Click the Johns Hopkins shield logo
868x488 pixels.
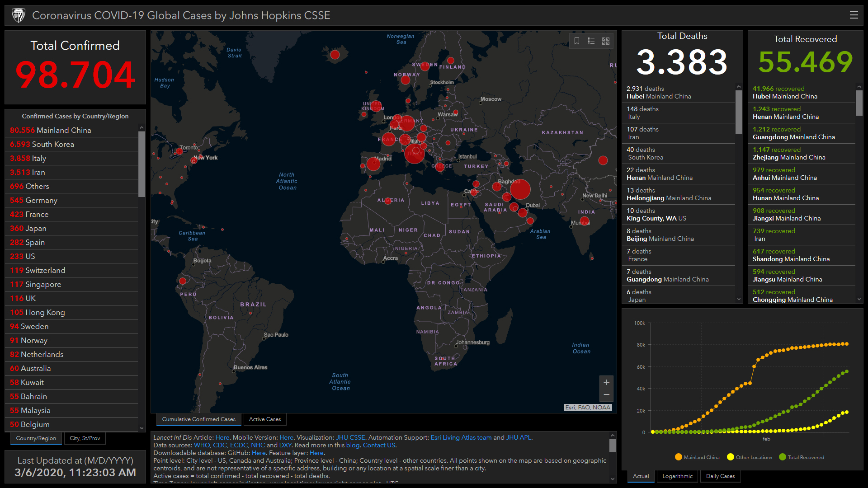[19, 15]
